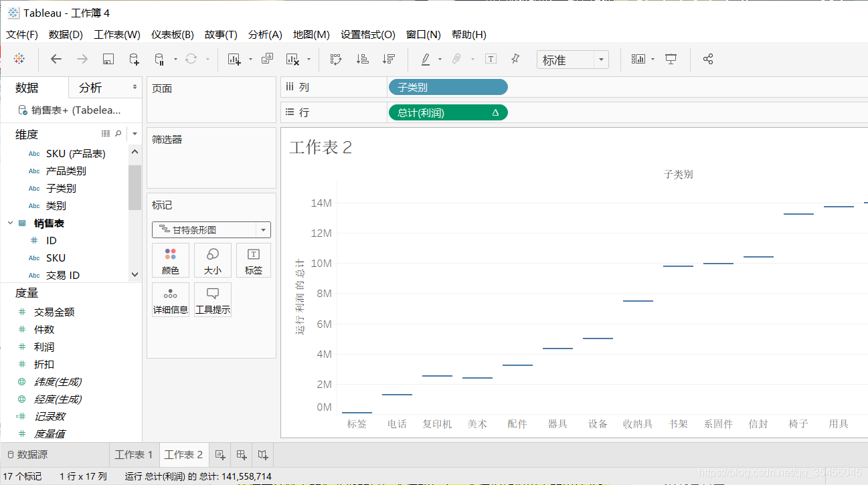The height and width of the screenshot is (485, 868).
Task: Open dimensions pane dropdown arrow
Action: click(135, 134)
